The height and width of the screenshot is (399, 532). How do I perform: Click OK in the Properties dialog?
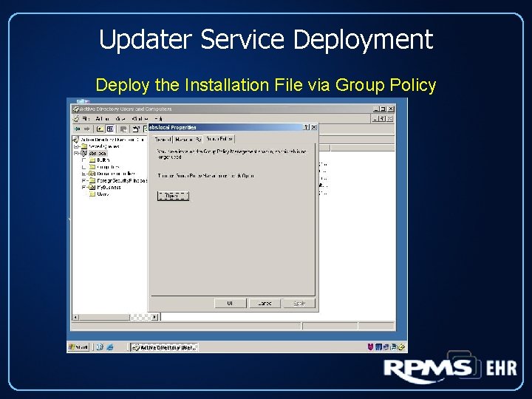coord(230,303)
